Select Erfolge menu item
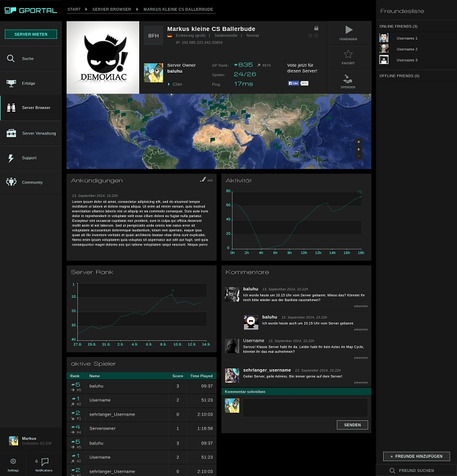 pos(31,83)
